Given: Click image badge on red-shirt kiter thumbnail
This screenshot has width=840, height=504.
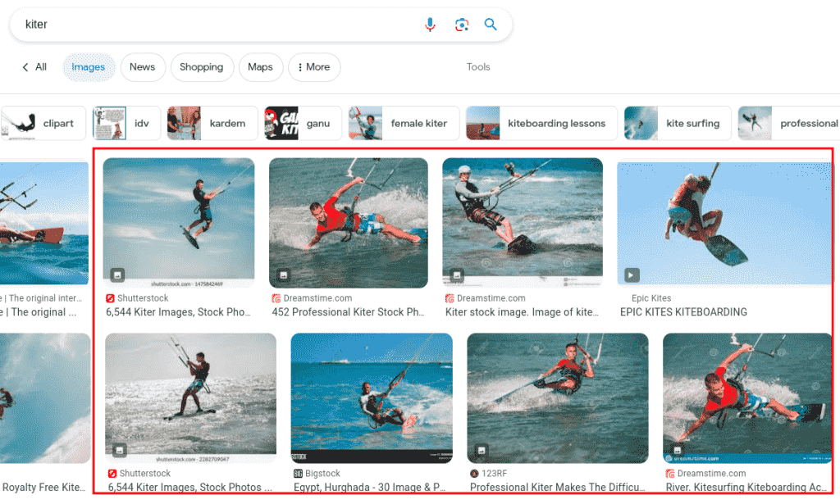Looking at the screenshot, I should pos(283,275).
